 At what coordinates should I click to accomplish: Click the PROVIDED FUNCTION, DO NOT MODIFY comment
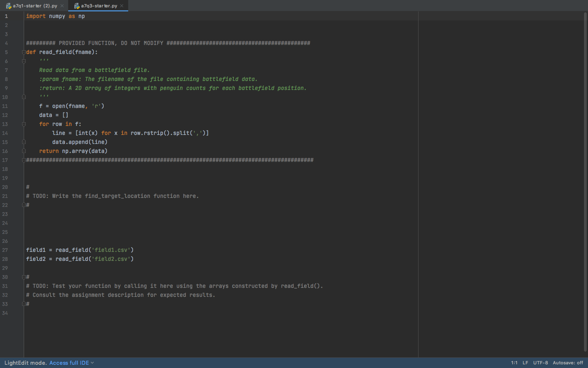(x=168, y=43)
